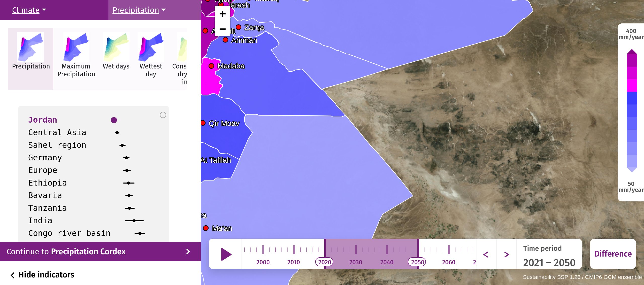The image size is (644, 285).
Task: Click the Madaba city marker
Action: click(211, 66)
